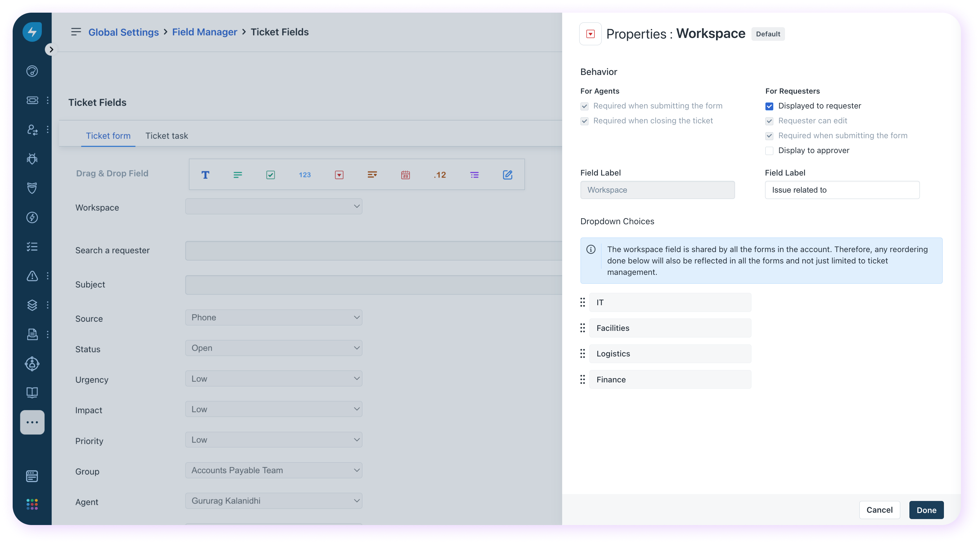
Task: Click the single-line text field icon
Action: point(205,175)
